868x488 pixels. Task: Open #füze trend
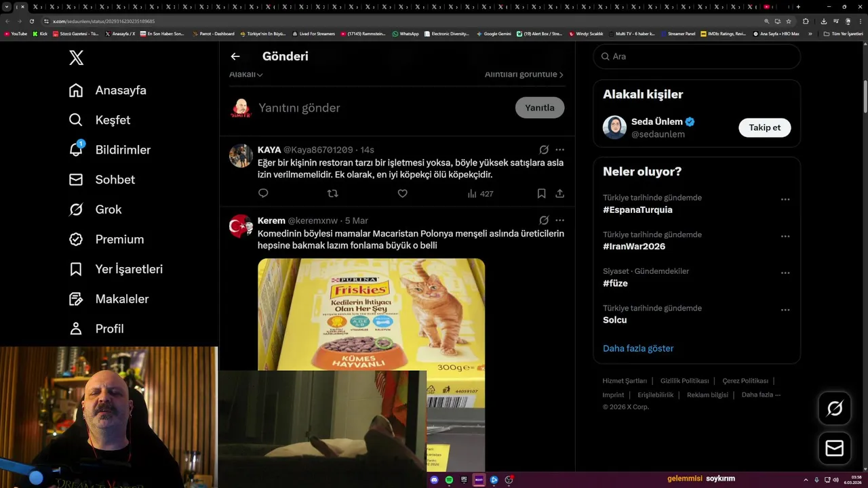coord(615,283)
